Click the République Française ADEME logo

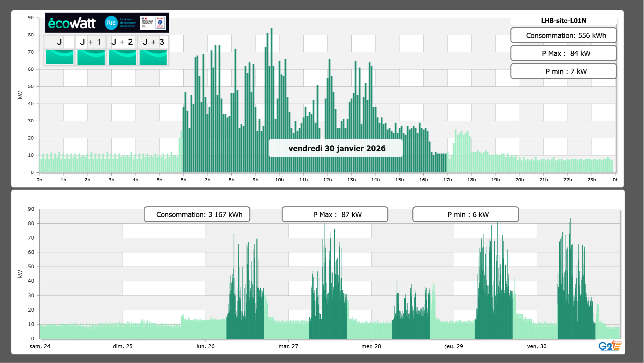click(x=153, y=23)
